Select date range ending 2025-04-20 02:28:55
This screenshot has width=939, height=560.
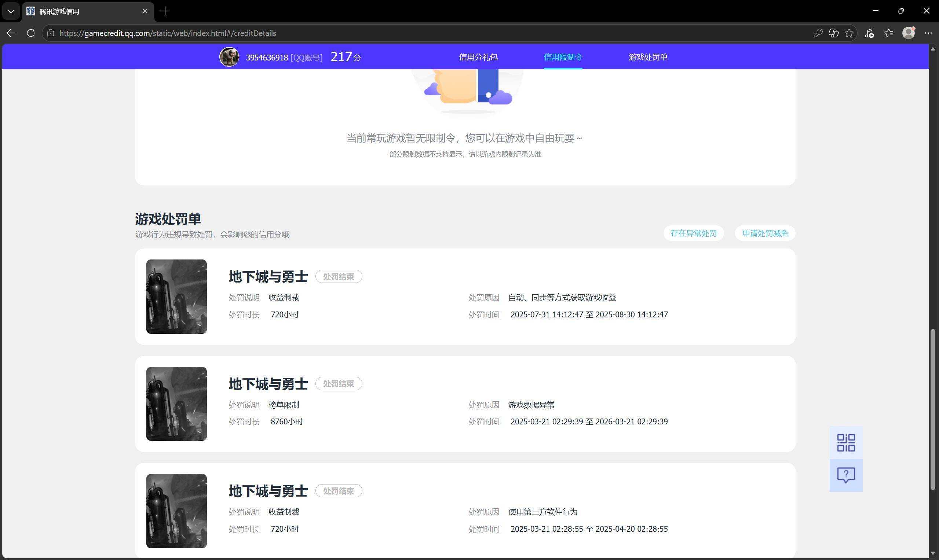click(589, 529)
